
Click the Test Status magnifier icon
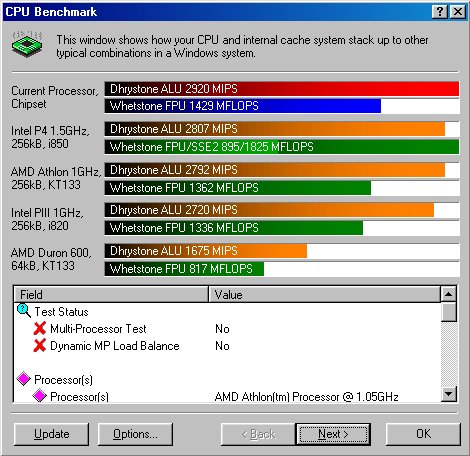pyautogui.click(x=24, y=311)
